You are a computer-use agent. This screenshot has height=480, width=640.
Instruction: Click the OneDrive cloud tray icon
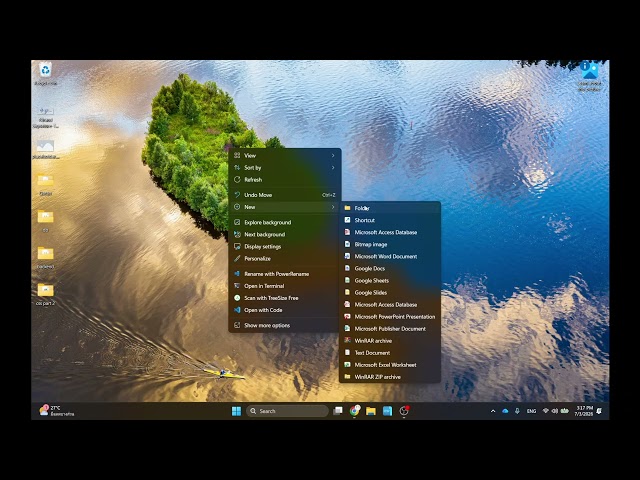(505, 411)
